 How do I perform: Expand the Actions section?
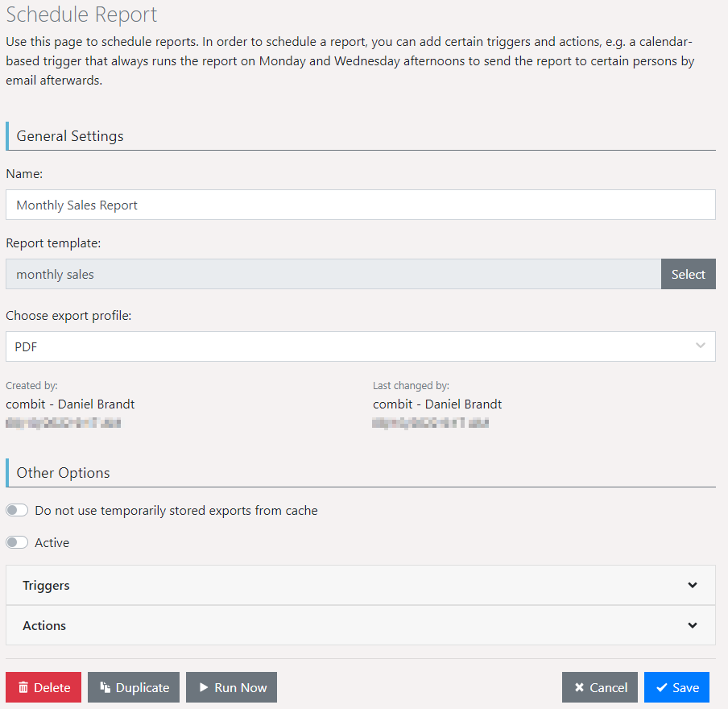44,626
